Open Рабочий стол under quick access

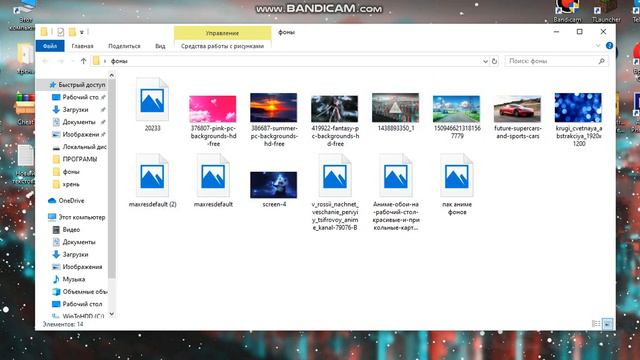pos(80,97)
